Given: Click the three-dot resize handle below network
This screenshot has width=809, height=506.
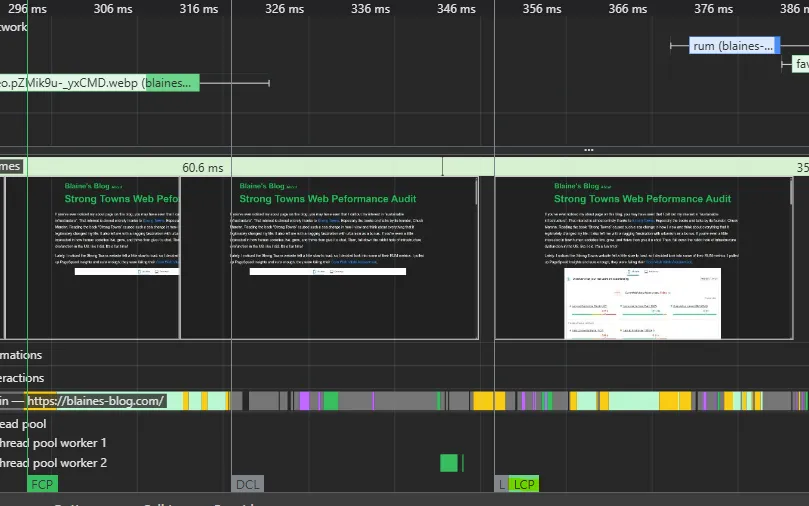Looking at the screenshot, I should tap(589, 150).
